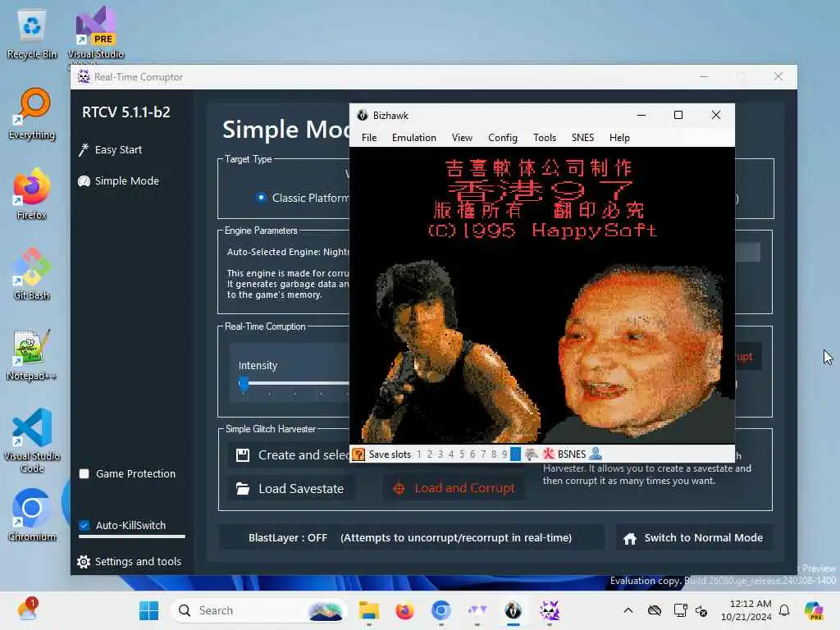
Task: Open the taskbar widgets weather button
Action: [27, 610]
